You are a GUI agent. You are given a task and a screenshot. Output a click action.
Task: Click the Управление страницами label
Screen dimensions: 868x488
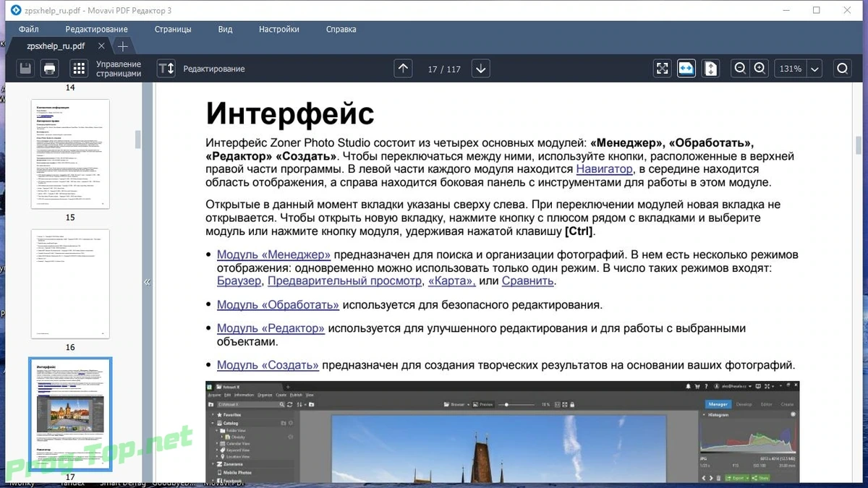[x=119, y=69]
